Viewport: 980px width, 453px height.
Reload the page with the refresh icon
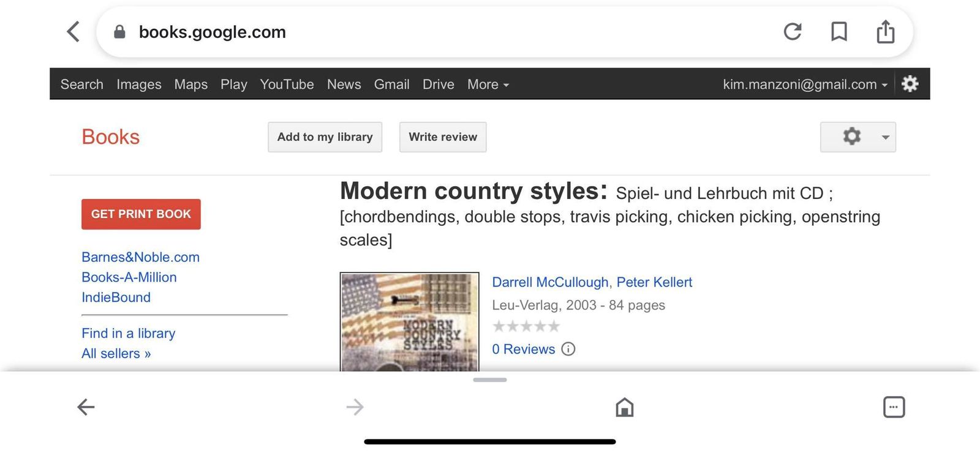point(793,32)
